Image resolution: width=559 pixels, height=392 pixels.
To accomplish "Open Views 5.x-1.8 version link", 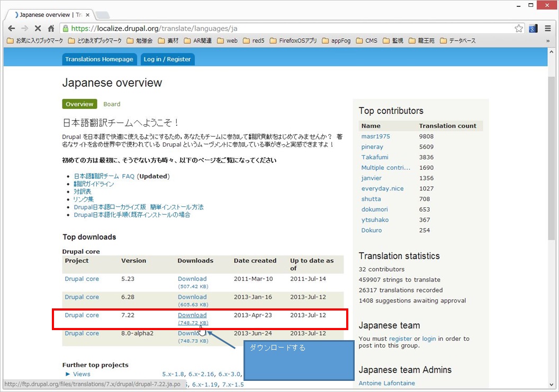I will click(x=173, y=374).
